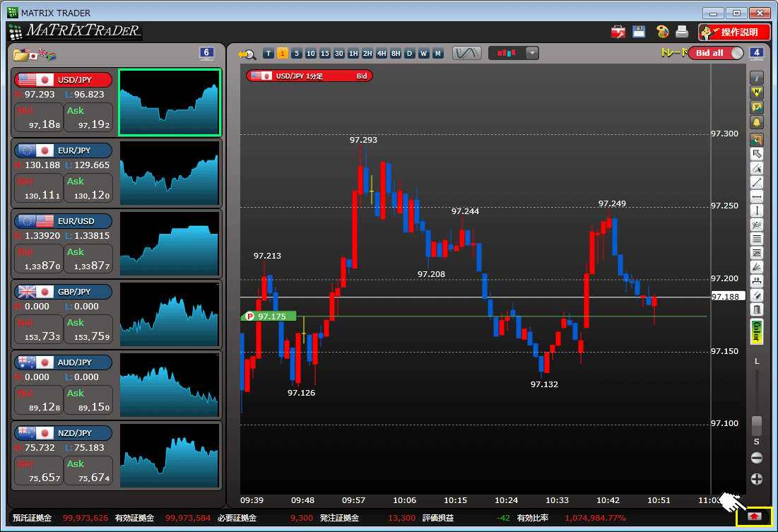
Task: Select the fan lines tool
Action: 756,267
